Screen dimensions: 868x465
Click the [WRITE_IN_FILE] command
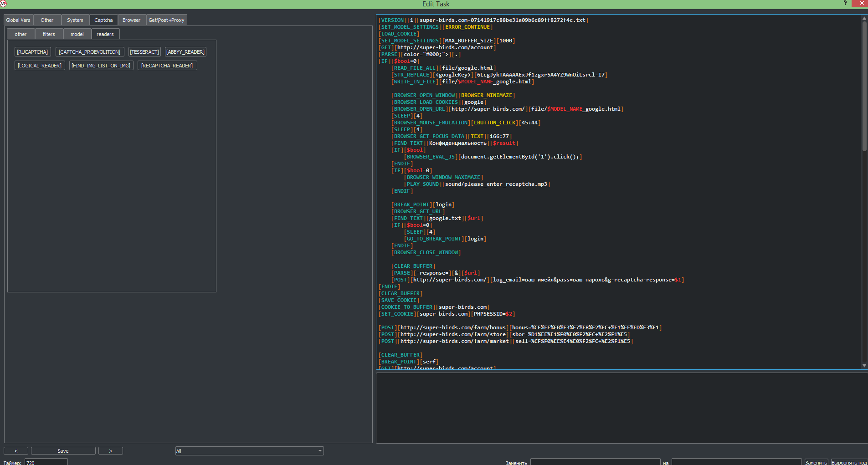(415, 82)
